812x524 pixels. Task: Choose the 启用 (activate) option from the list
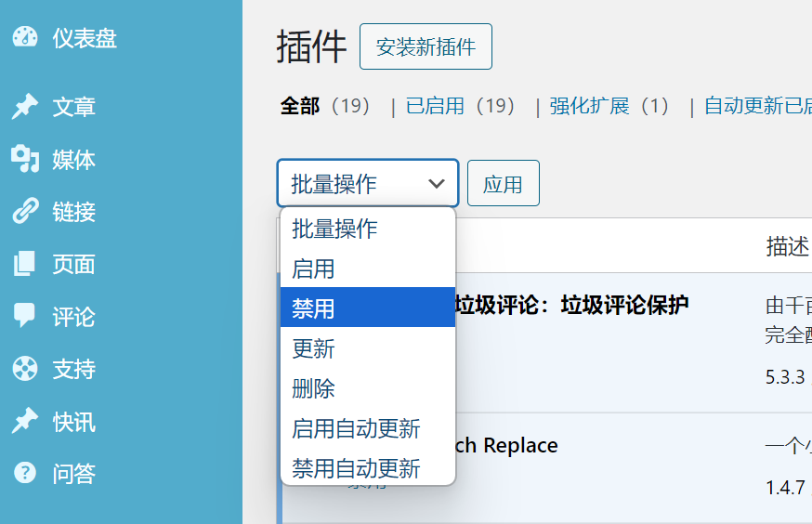313,269
